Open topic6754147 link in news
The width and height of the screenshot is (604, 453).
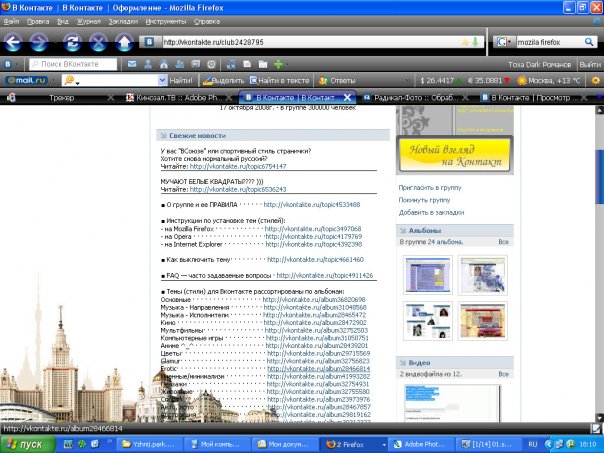pyautogui.click(x=238, y=166)
